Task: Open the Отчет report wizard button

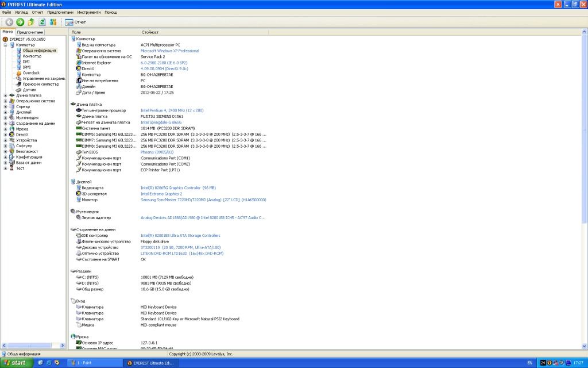Action: (x=75, y=22)
